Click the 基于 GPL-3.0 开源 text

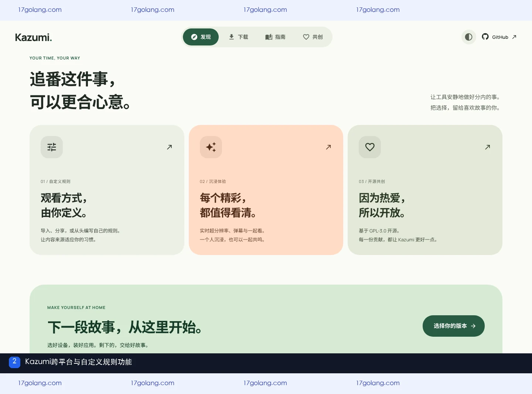click(379, 231)
